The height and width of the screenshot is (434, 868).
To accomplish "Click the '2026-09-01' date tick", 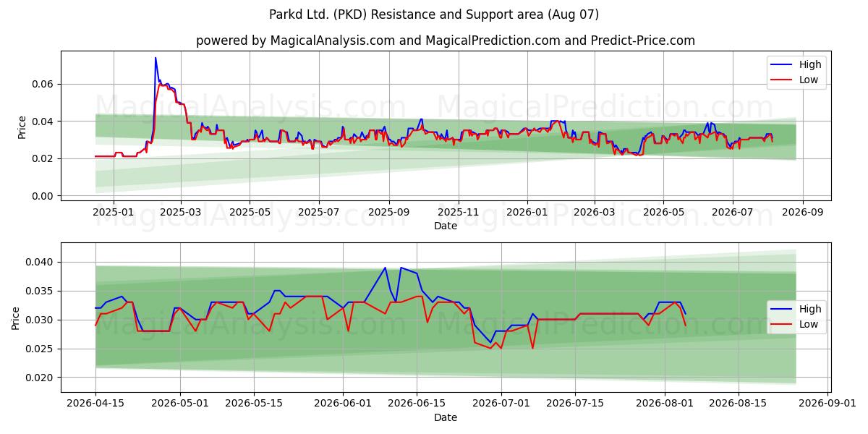I will click(828, 404).
